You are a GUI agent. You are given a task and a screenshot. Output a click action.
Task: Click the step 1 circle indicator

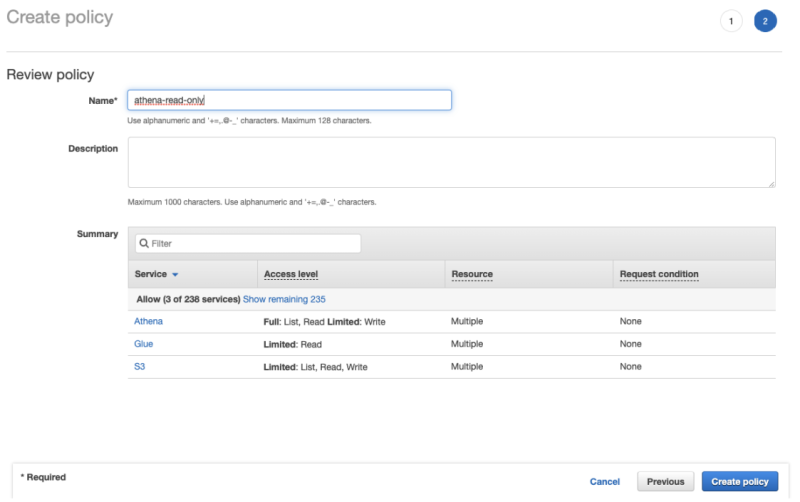pos(731,21)
